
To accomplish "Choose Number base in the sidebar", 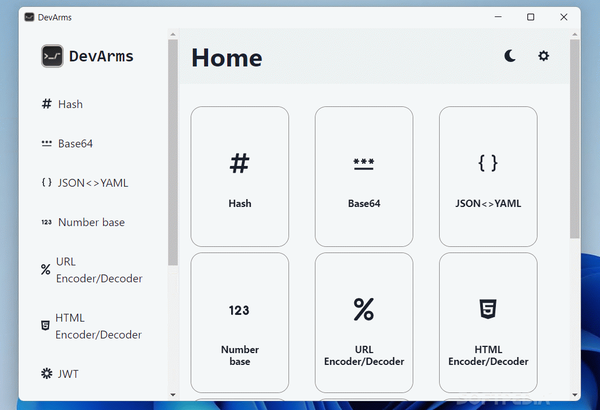I will [91, 222].
